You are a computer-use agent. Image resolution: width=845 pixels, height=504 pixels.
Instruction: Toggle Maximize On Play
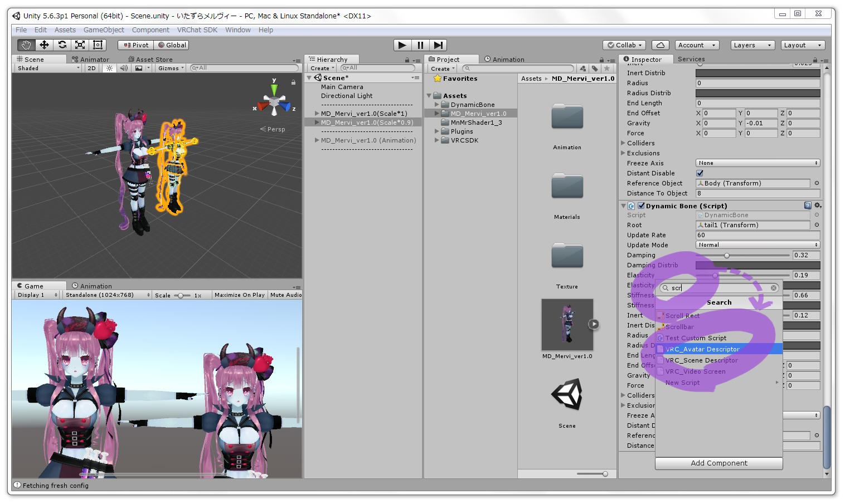click(239, 295)
